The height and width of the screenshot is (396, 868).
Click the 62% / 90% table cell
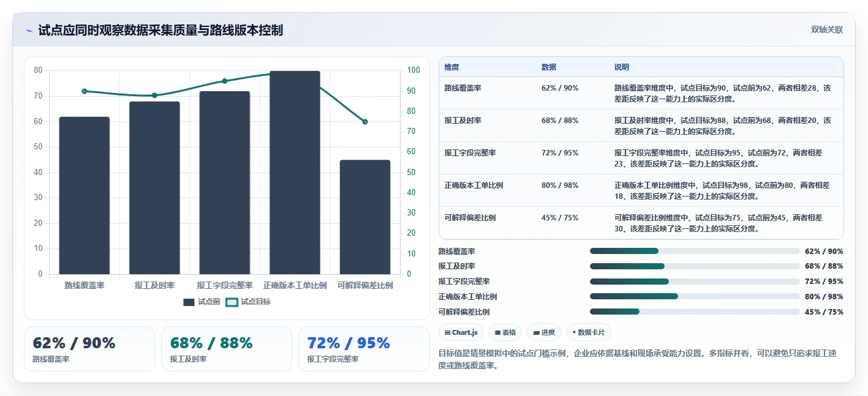pos(560,88)
